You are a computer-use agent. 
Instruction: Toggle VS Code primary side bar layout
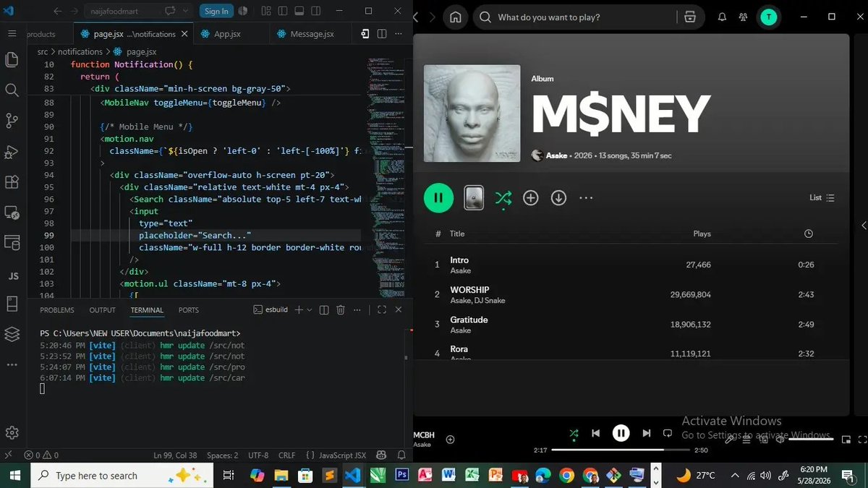(281, 11)
